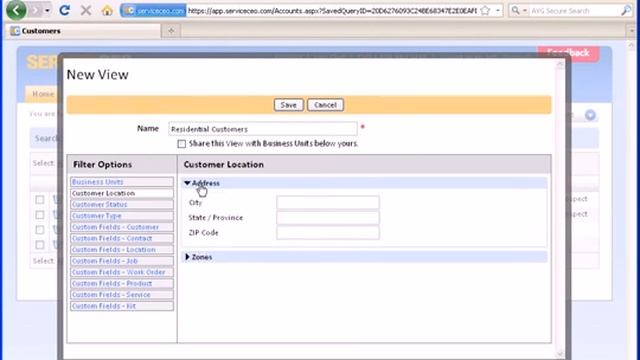The height and width of the screenshot is (360, 640).
Task: Select Customer Location filter option
Action: click(x=122, y=193)
